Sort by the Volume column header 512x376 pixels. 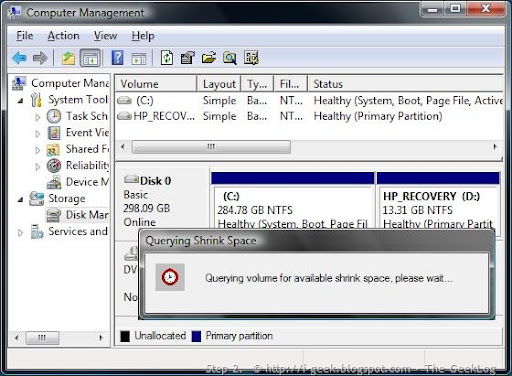(x=156, y=84)
